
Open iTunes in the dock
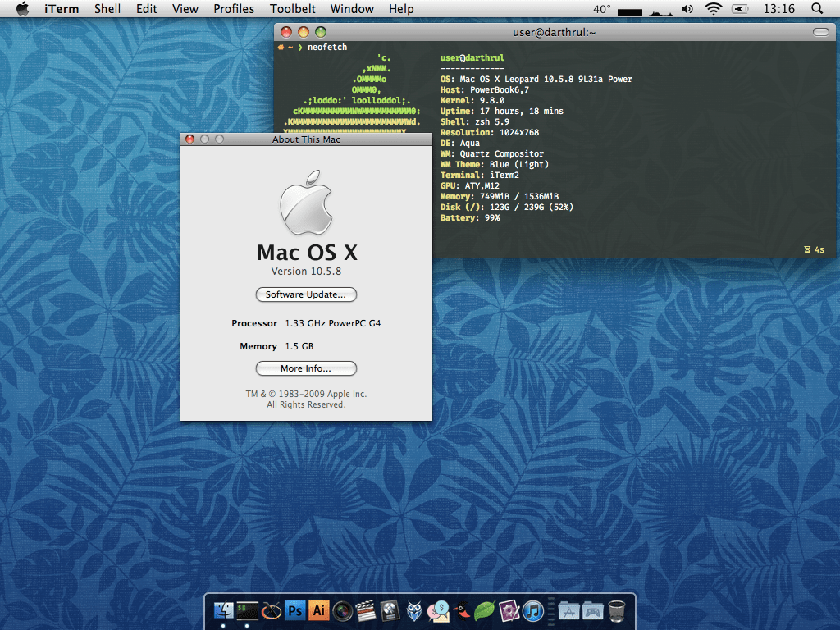[533, 610]
